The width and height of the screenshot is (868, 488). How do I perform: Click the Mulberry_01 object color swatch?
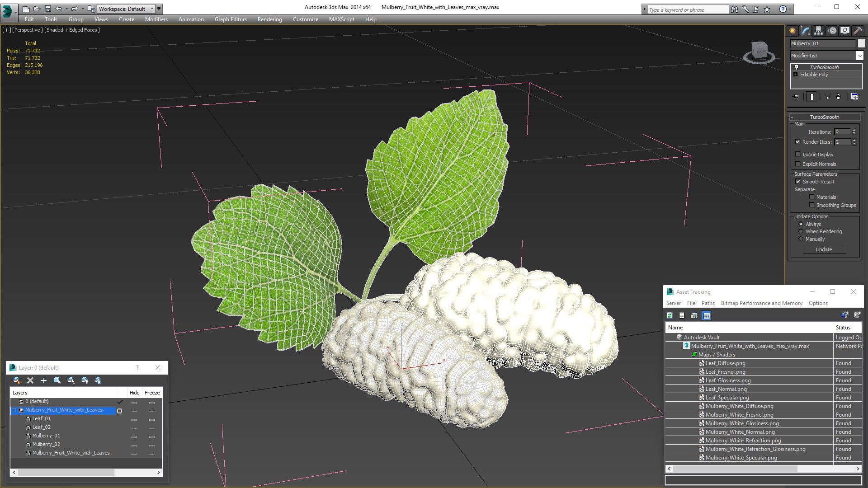(861, 43)
